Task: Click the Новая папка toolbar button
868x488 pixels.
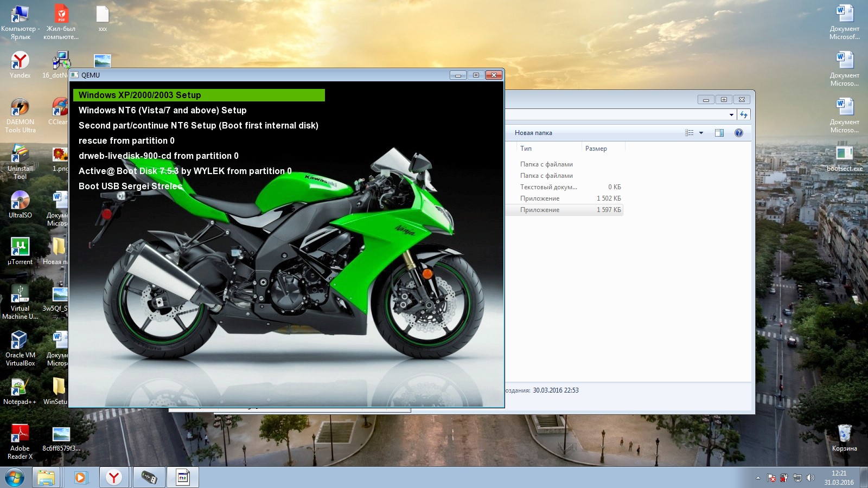Action: point(533,133)
